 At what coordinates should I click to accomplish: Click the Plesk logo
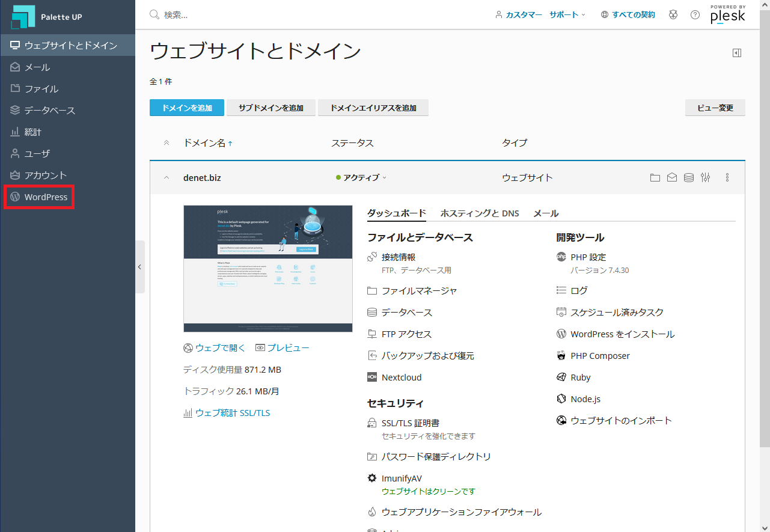pos(727,15)
